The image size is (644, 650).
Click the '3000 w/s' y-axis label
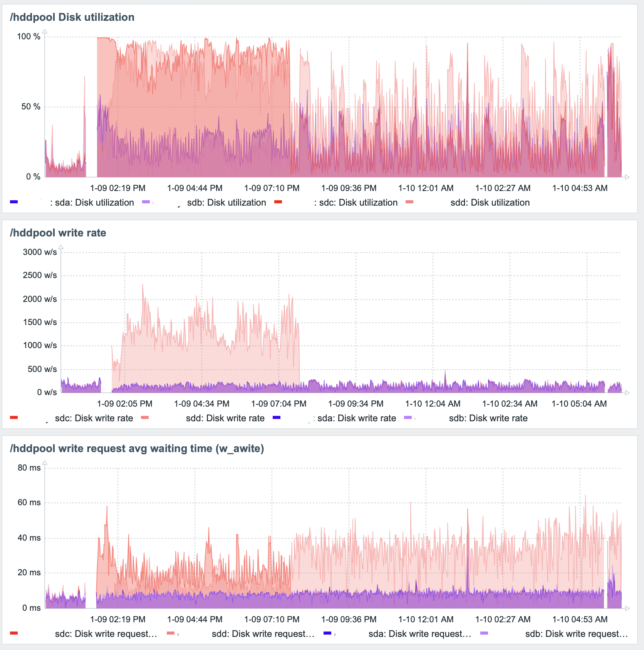[x=40, y=252]
